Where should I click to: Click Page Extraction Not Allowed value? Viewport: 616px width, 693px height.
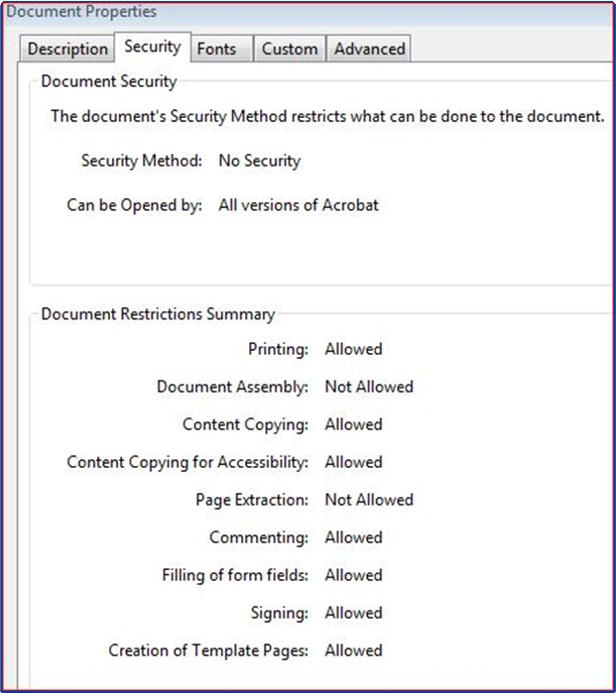pyautogui.click(x=369, y=500)
